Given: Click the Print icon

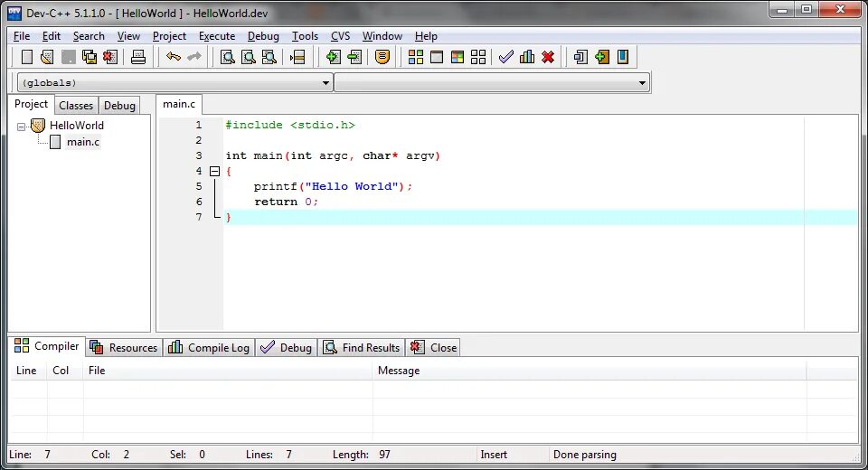Looking at the screenshot, I should 137,57.
